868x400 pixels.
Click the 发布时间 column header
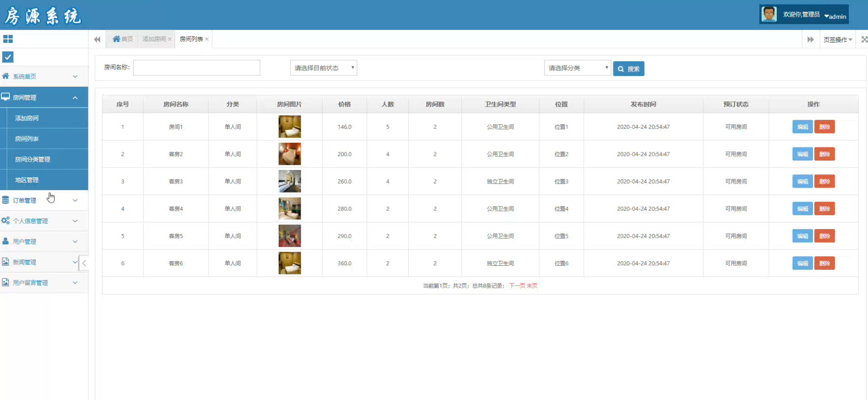(644, 104)
